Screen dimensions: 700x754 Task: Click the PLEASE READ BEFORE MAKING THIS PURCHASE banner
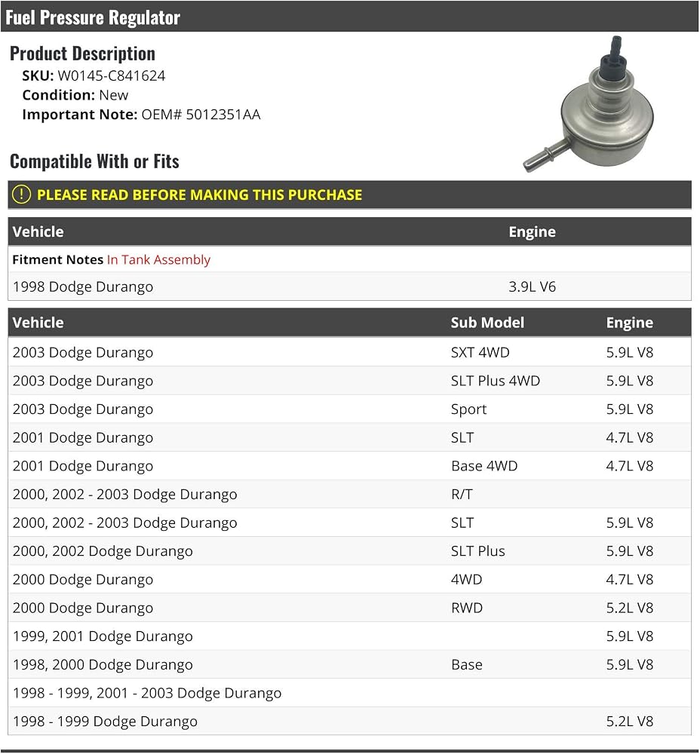tap(350, 195)
